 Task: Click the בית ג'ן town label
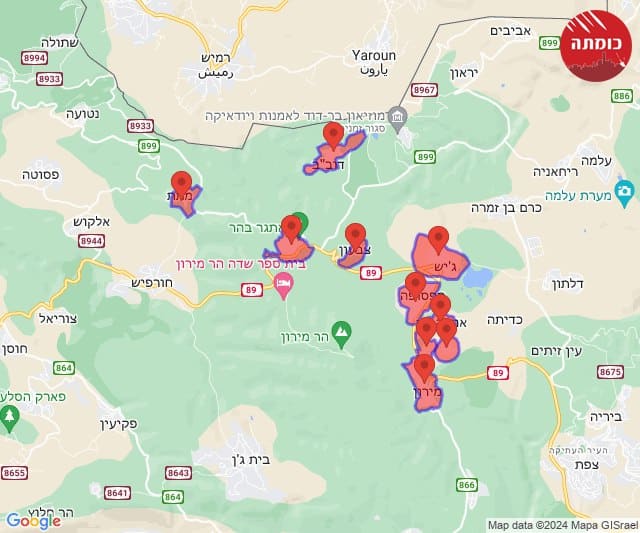251,460
